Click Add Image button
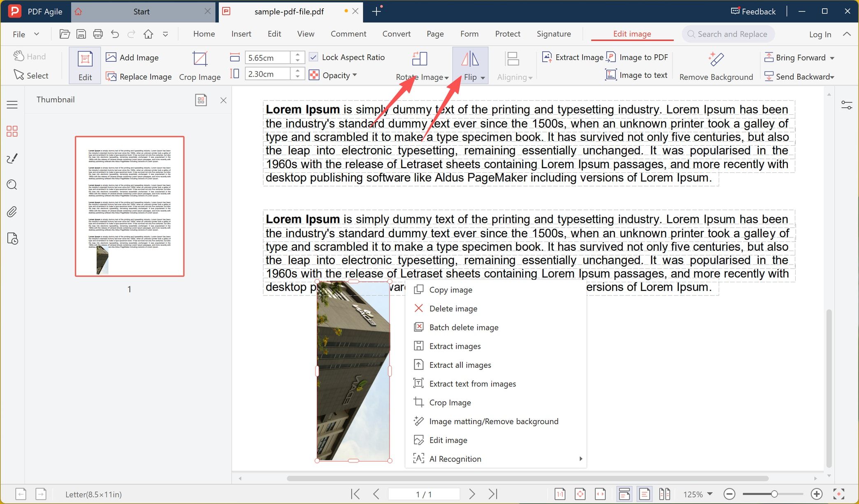This screenshot has height=504, width=859. point(132,57)
